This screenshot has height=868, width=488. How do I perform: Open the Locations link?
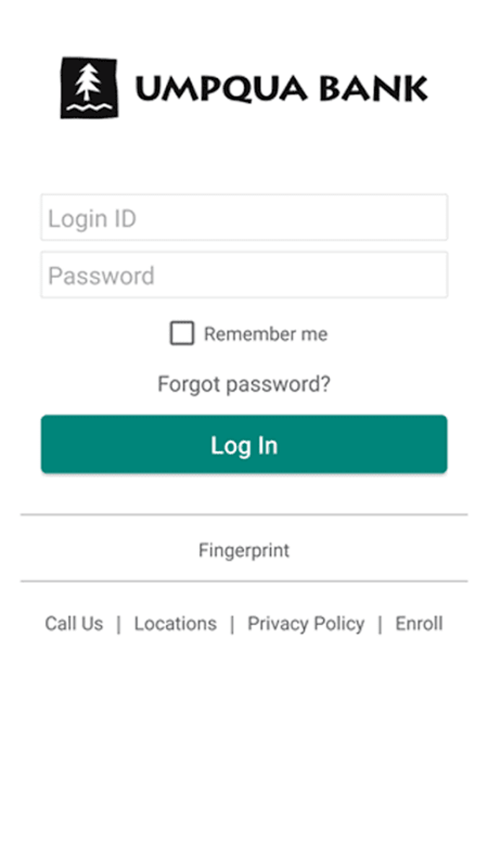[x=175, y=623]
